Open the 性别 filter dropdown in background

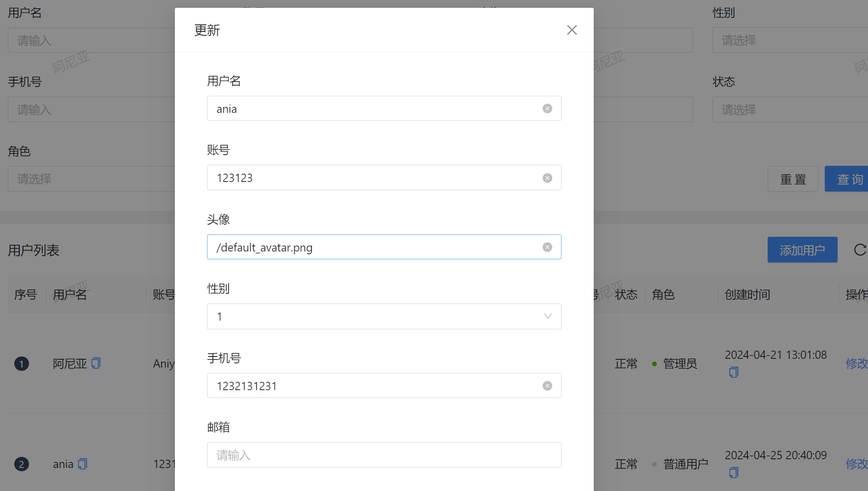click(790, 41)
